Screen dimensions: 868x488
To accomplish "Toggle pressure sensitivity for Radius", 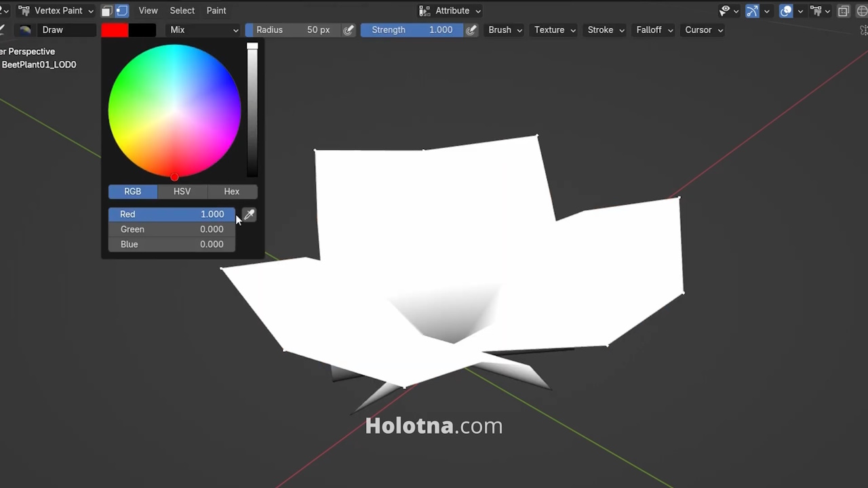I will pyautogui.click(x=349, y=30).
